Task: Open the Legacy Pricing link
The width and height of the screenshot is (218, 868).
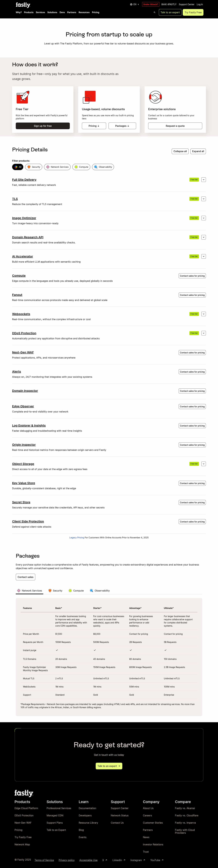Action: (77, 537)
